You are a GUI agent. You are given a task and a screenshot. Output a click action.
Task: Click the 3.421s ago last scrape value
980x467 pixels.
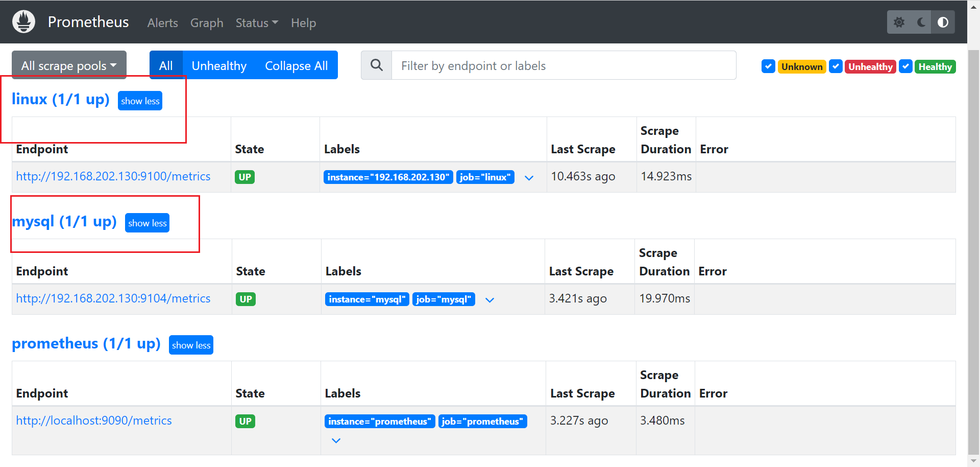(578, 298)
